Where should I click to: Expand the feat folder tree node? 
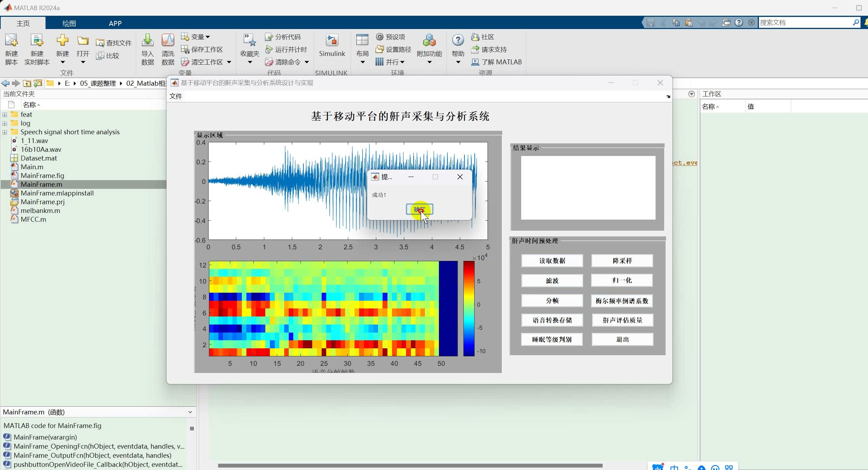pyautogui.click(x=5, y=115)
